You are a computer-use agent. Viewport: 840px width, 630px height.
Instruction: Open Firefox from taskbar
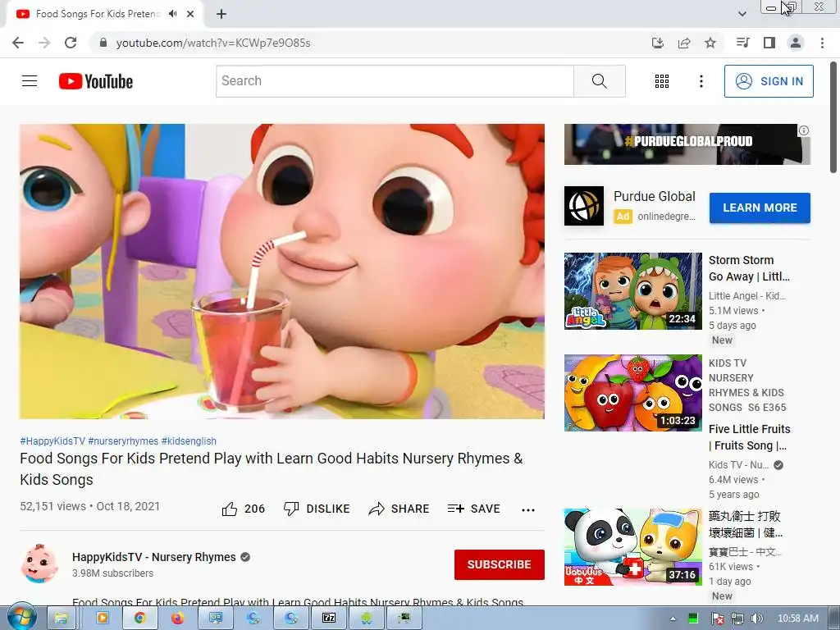click(x=177, y=619)
